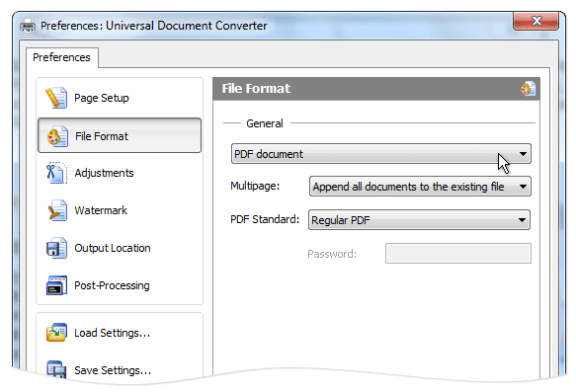The width and height of the screenshot is (576, 392).
Task: Open the PDF document format dropdown
Action: pyautogui.click(x=381, y=154)
